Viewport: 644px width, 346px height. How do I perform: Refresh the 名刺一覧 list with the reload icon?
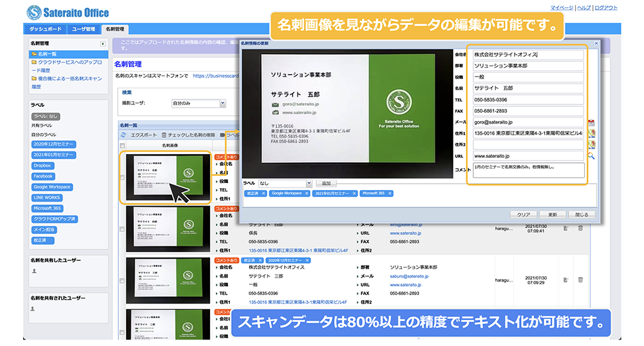[x=123, y=135]
